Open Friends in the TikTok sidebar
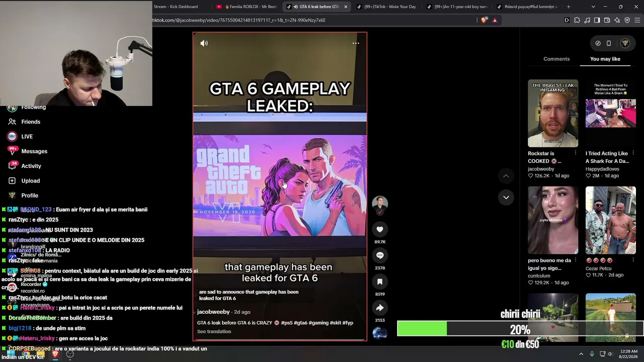 [24, 122]
